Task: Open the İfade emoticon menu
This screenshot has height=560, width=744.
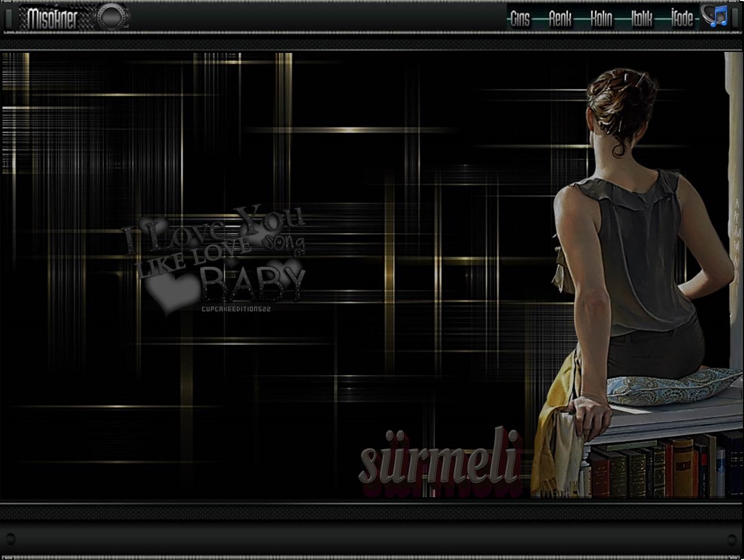Action: point(682,19)
